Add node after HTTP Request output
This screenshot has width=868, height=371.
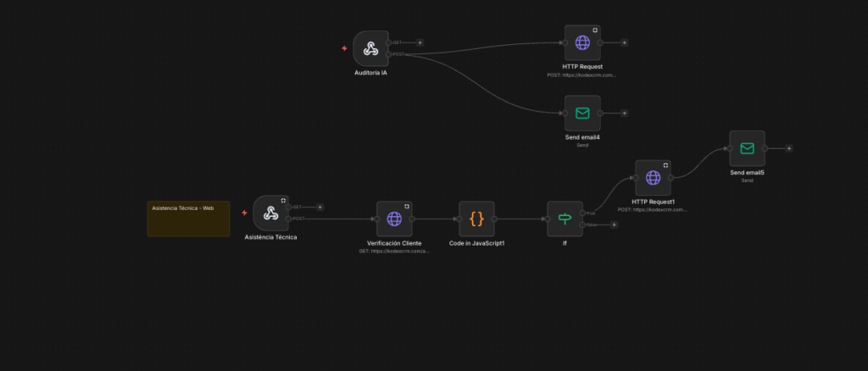tap(624, 42)
